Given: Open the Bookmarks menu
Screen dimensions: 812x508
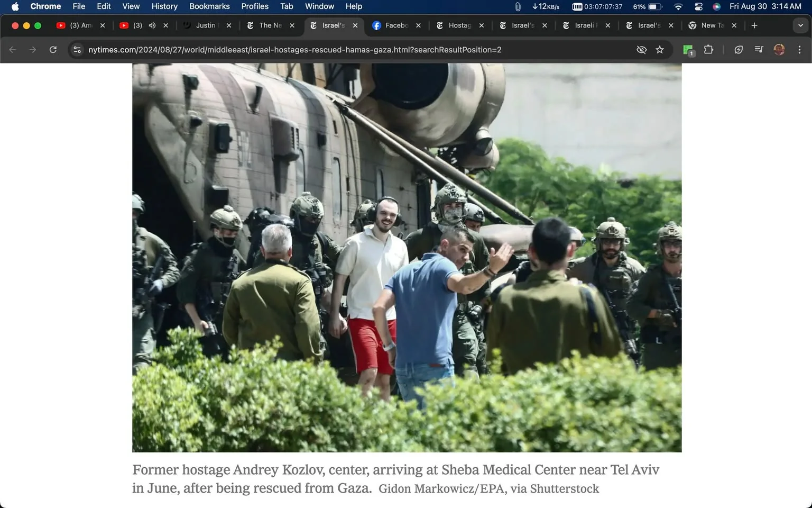Looking at the screenshot, I should (209, 6).
